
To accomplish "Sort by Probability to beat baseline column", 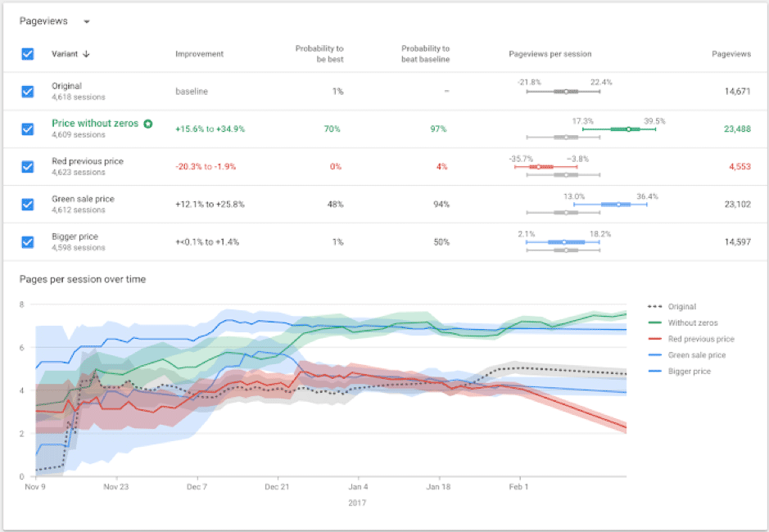I will coord(425,54).
